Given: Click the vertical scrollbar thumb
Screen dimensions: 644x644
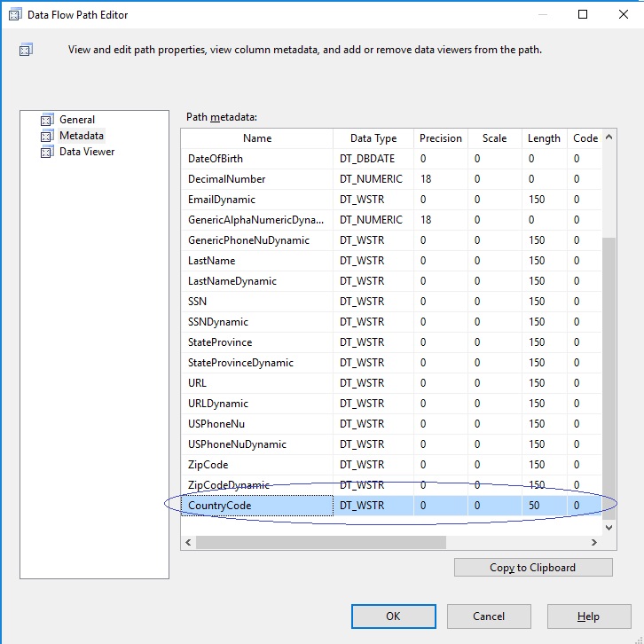Looking at the screenshot, I should pos(609,378).
